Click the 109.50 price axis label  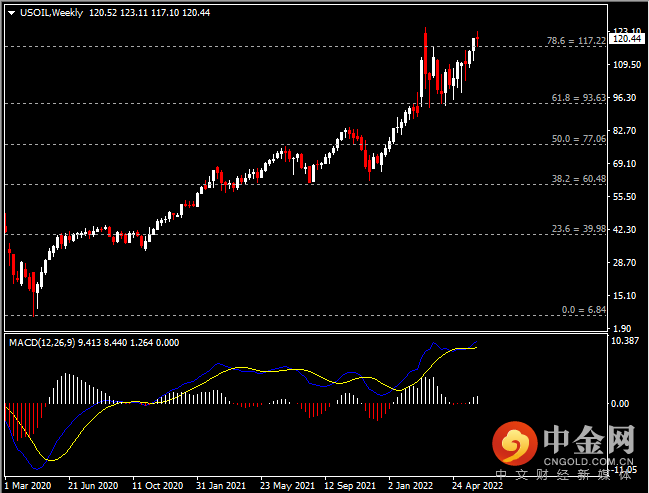point(627,65)
